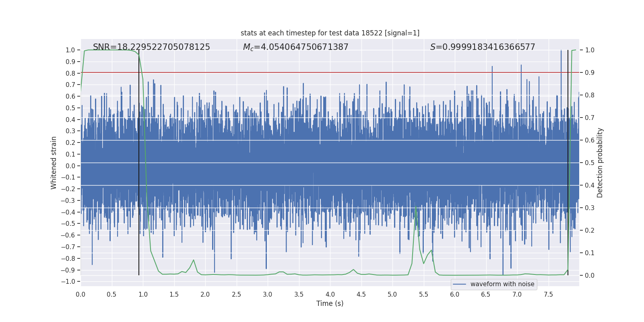The height and width of the screenshot is (322, 644).
Task: Click the chirp mass Mc annotation
Action: [x=295, y=47]
